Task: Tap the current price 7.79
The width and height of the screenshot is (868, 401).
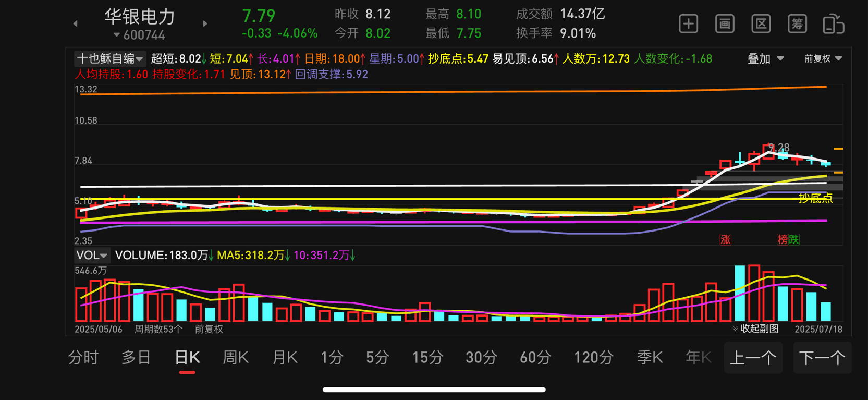Action: tap(259, 16)
